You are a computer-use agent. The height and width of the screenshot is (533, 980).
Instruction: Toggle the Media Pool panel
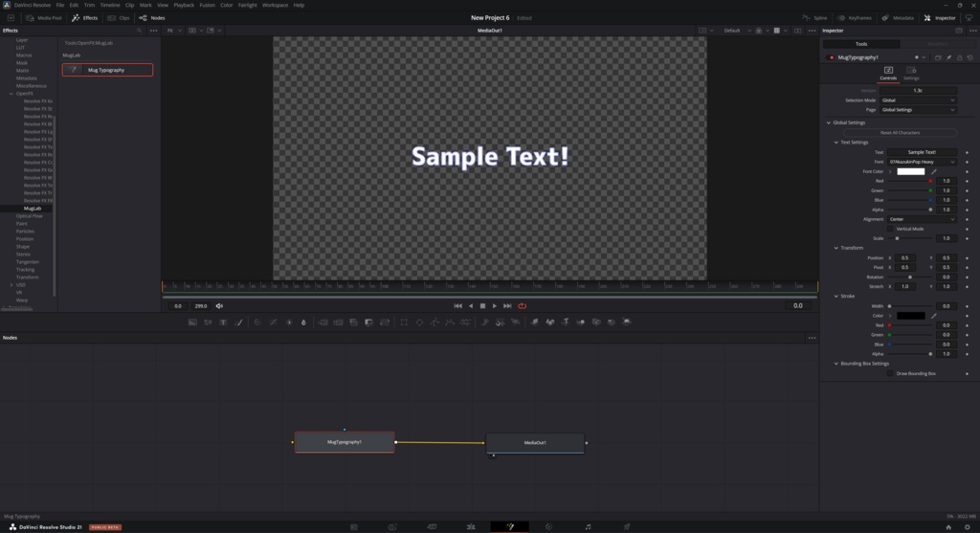[x=43, y=18]
